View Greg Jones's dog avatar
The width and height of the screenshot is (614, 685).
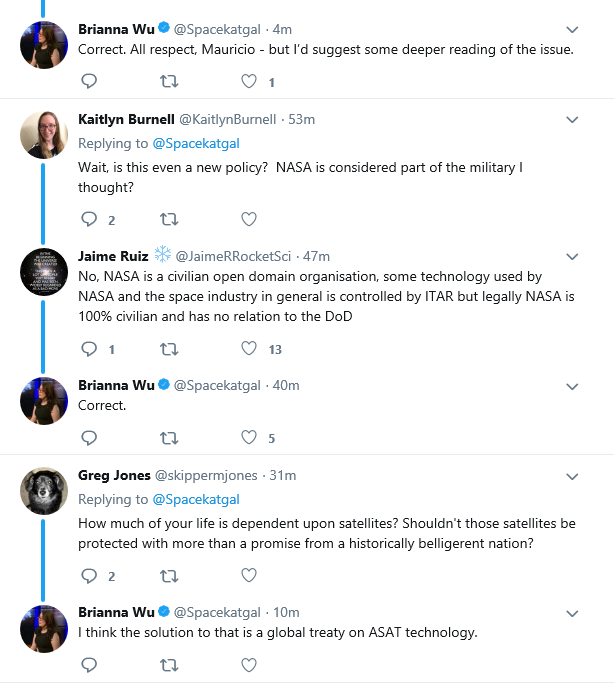coord(44,491)
